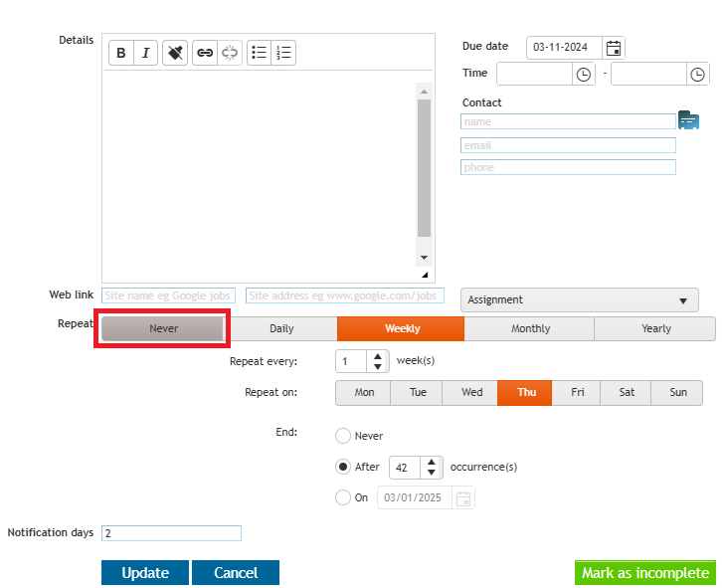The height and width of the screenshot is (588, 722).
Task: Insert a bulleted list in Details
Action: pos(260,53)
